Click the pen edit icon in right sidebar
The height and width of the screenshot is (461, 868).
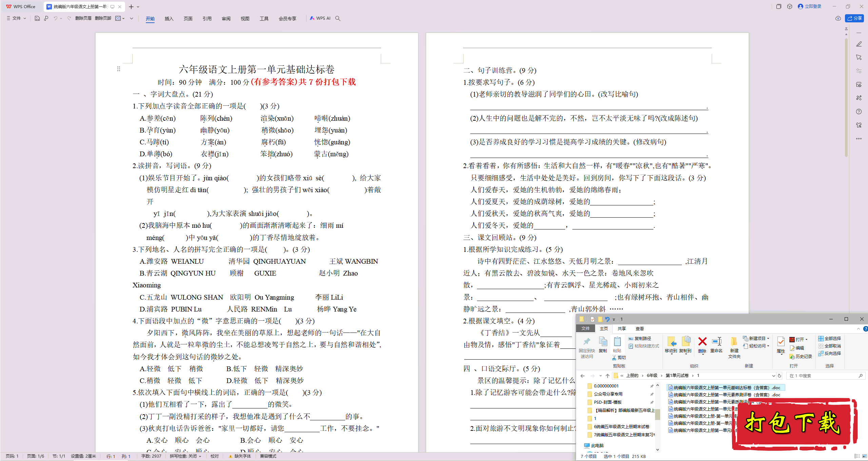coord(859,44)
